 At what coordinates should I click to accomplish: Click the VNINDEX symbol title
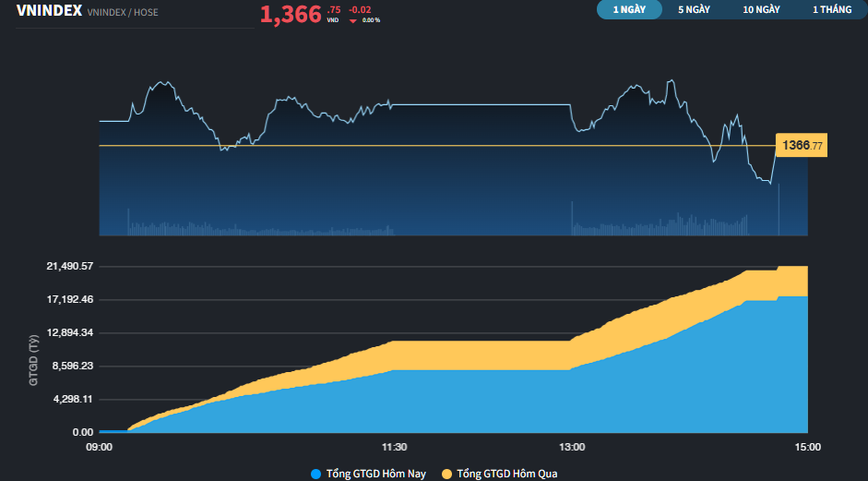pyautogui.click(x=48, y=11)
